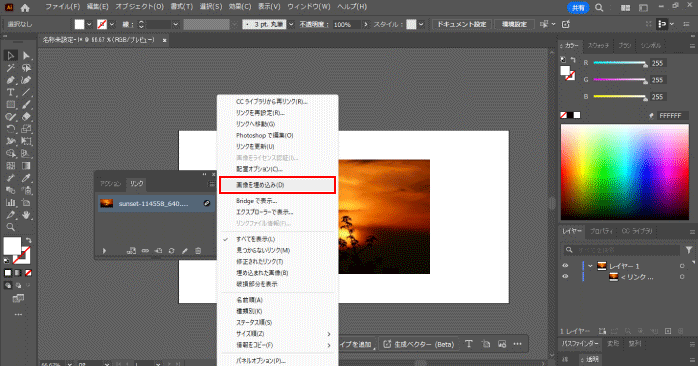Image resolution: width=698 pixels, height=366 pixels.
Task: Click the Home icon in title bar
Action: [x=25, y=8]
